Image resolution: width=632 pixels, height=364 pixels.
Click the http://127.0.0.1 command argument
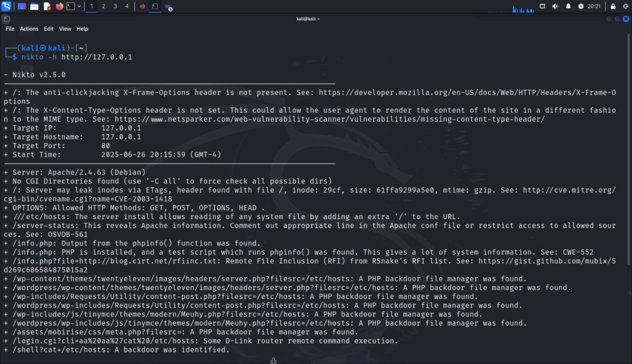[x=97, y=57]
